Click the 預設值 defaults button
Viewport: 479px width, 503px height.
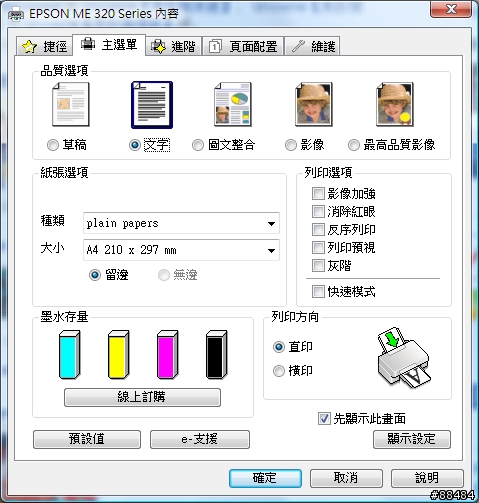point(87,439)
